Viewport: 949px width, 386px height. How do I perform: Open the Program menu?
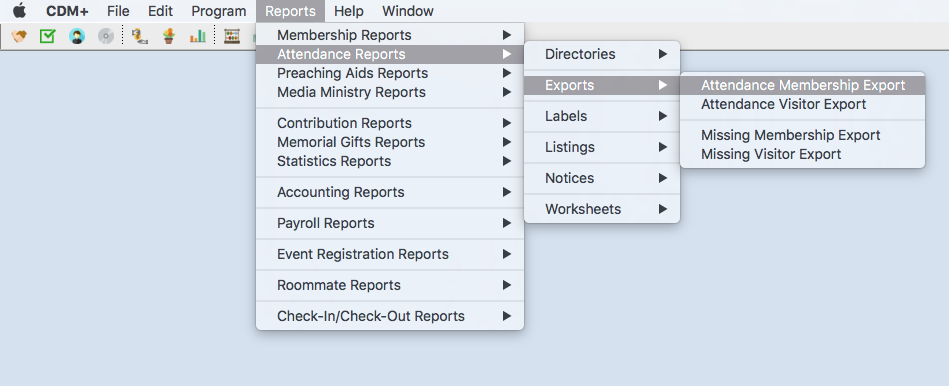[x=218, y=11]
